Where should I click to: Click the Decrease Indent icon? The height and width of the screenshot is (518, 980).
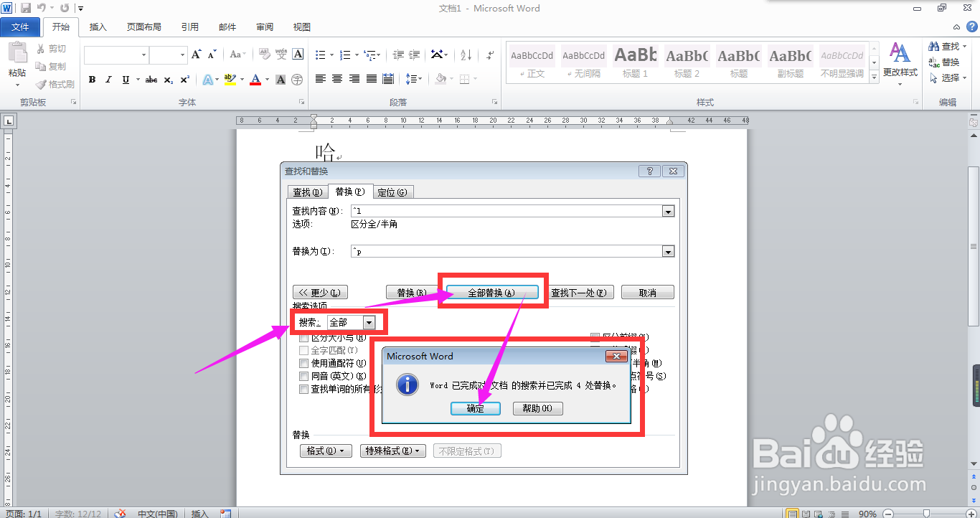[397, 55]
